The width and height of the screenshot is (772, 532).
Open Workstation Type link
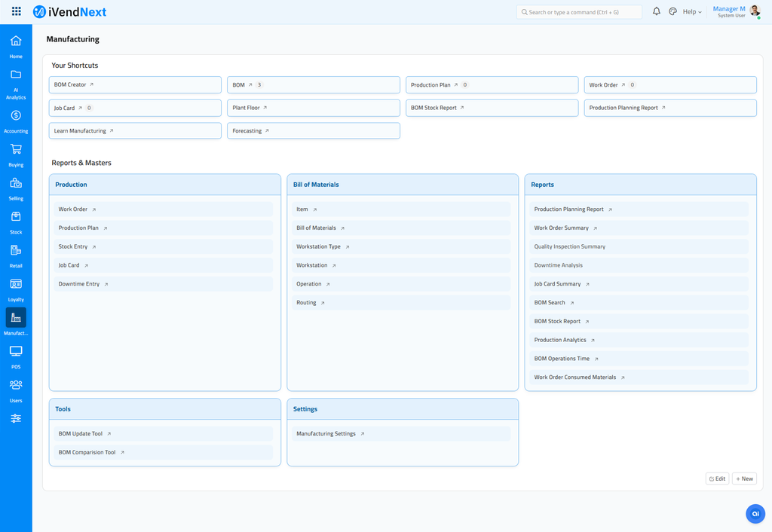[401, 246]
